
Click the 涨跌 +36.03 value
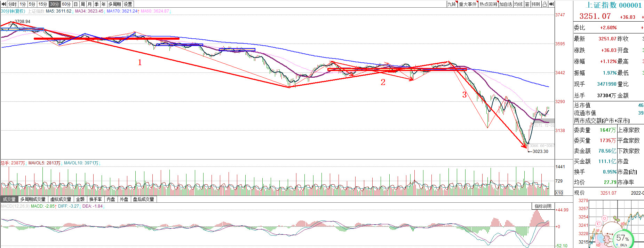tap(609, 50)
